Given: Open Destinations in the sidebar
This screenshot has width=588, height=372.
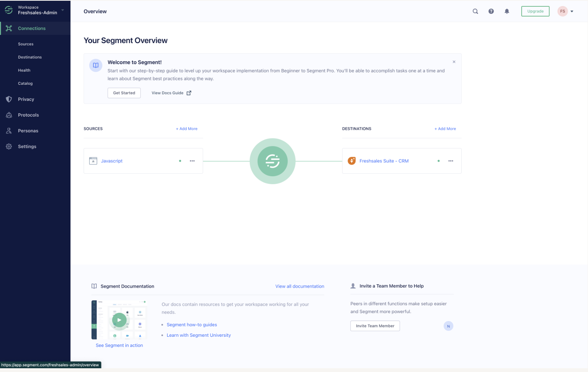Looking at the screenshot, I should tap(30, 57).
